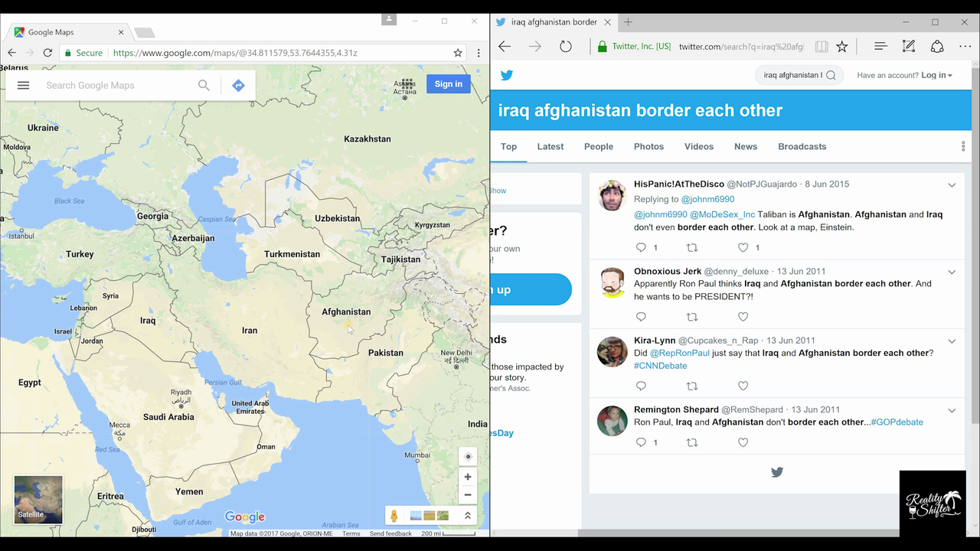Click the Twitter search input field

coord(792,75)
